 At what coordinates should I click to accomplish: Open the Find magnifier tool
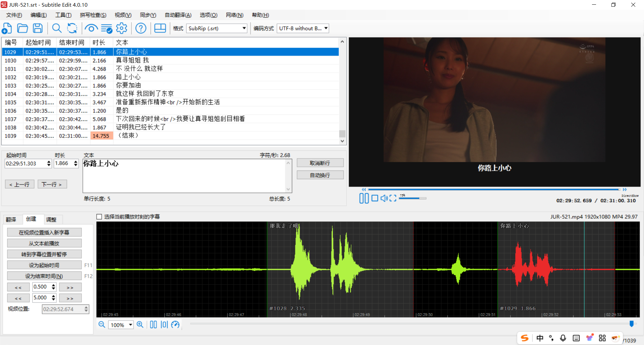(x=57, y=28)
